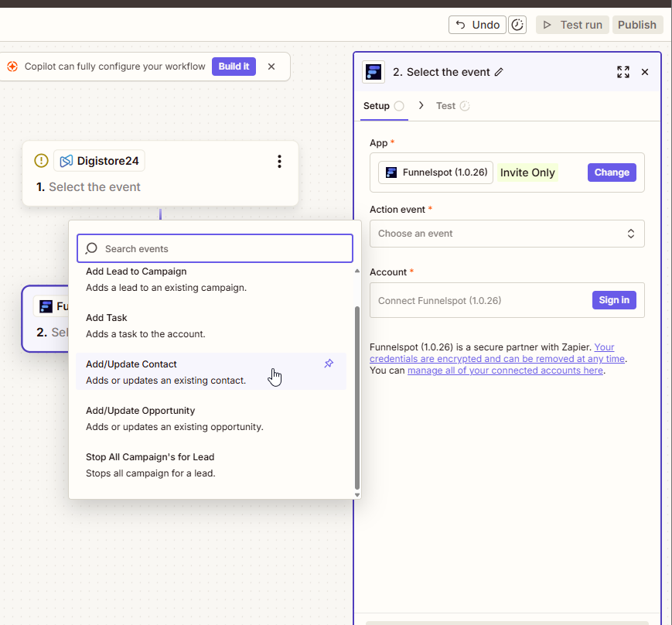Open the Choose an event dropdown

507,234
